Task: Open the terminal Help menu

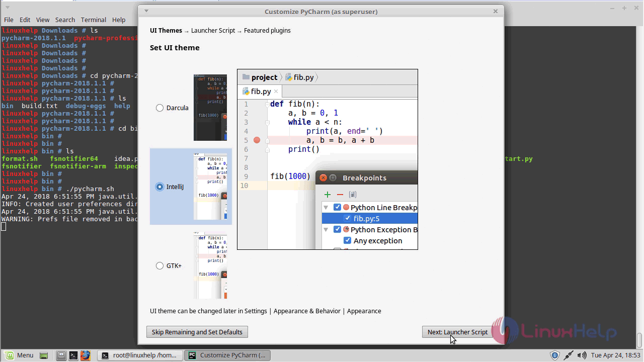Action: point(119,20)
